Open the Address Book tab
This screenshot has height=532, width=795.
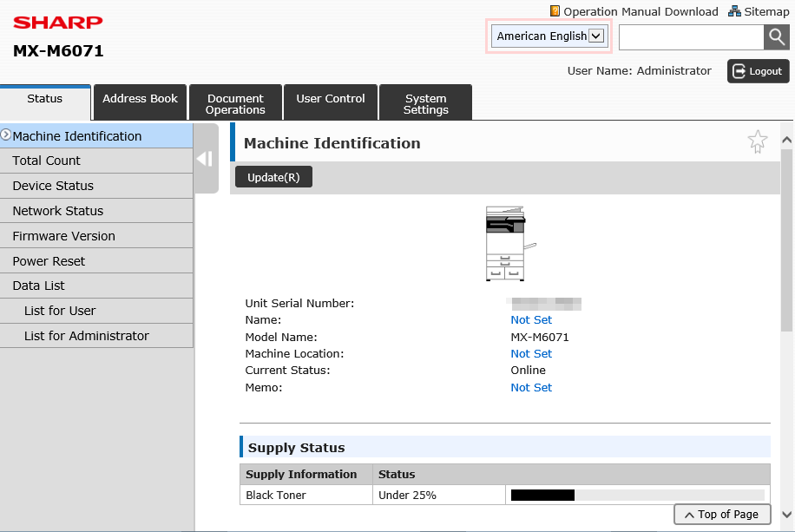coord(140,103)
